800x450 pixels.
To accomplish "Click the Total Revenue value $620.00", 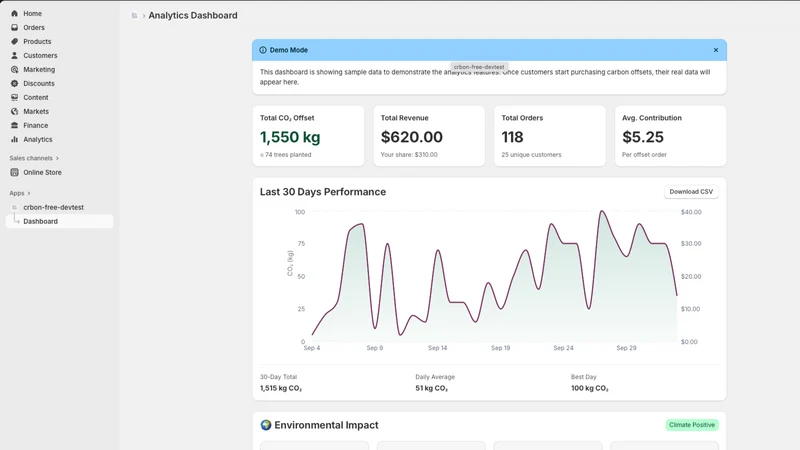I will pyautogui.click(x=412, y=137).
